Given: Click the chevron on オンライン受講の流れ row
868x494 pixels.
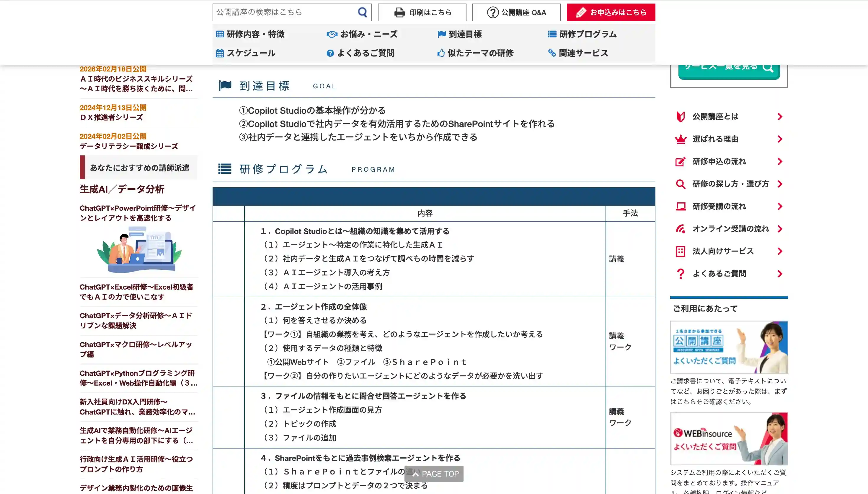Looking at the screenshot, I should pos(780,229).
